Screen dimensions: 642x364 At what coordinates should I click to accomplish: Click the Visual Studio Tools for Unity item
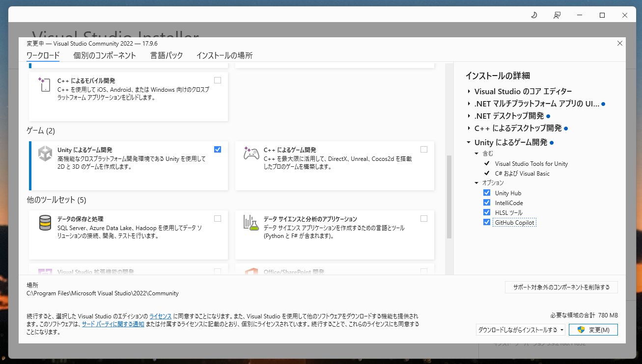531,163
